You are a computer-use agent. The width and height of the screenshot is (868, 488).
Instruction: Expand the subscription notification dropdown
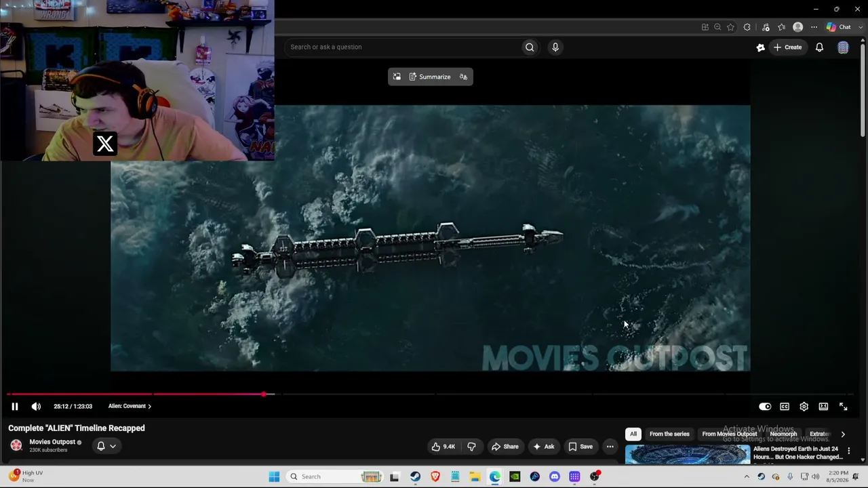[106, 446]
